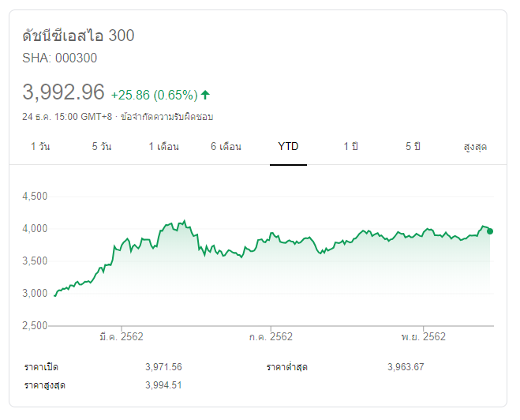The width and height of the screenshot is (520, 420).
Task: Click the green endpoint dot on chart
Action: point(490,231)
